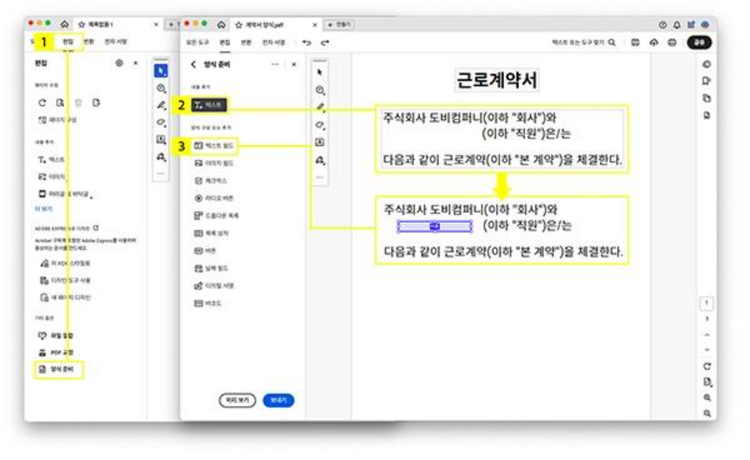
Task: Add a Date field form element
Action: [x=211, y=268]
